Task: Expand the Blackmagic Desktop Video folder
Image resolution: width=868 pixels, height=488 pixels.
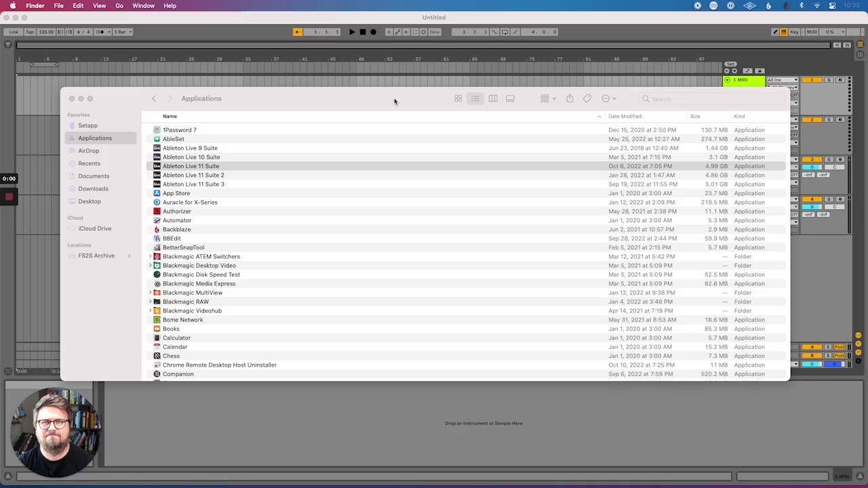Action: pos(151,266)
